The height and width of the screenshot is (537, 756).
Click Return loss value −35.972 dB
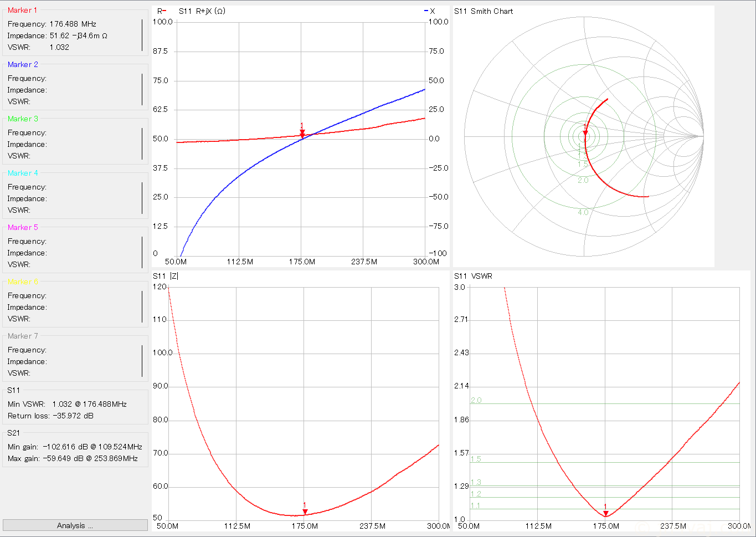point(73,416)
